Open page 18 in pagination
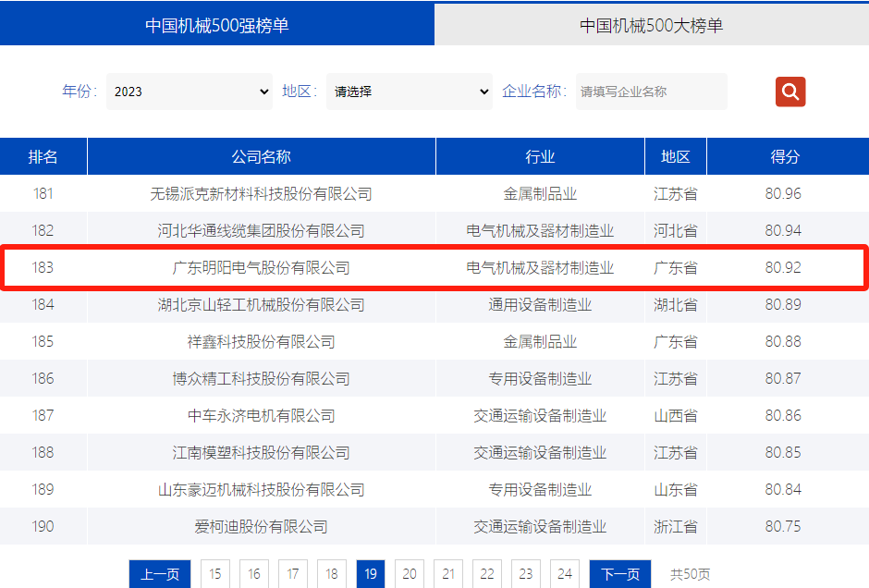The height and width of the screenshot is (588, 869). pyautogui.click(x=331, y=573)
